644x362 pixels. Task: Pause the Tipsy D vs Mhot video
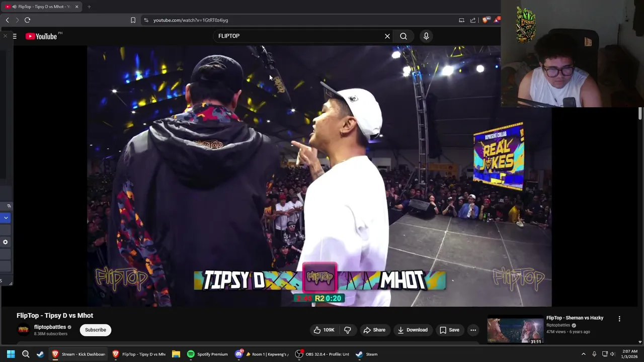tap(319, 176)
